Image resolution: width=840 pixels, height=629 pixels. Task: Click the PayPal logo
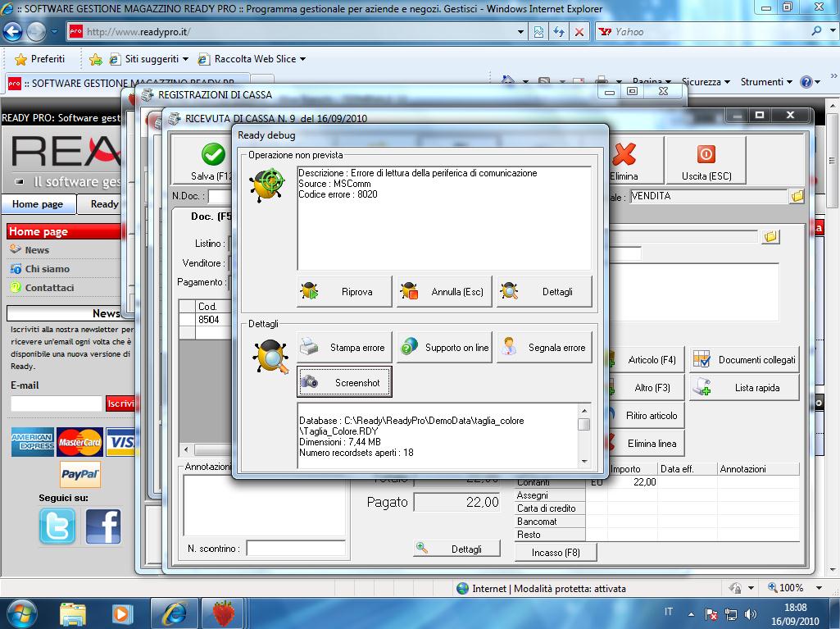point(80,475)
